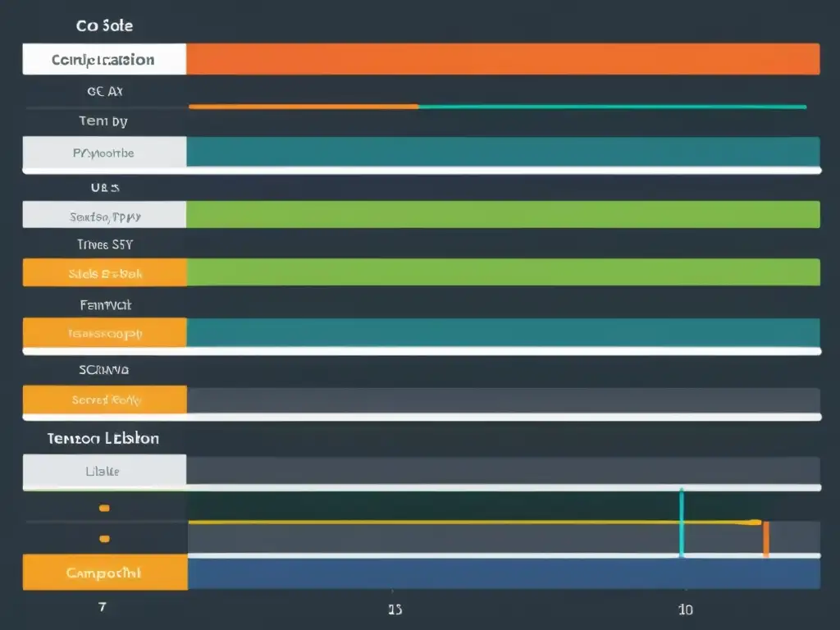Click the orange marker at the yellow line's end
The height and width of the screenshot is (630, 840).
(765, 538)
